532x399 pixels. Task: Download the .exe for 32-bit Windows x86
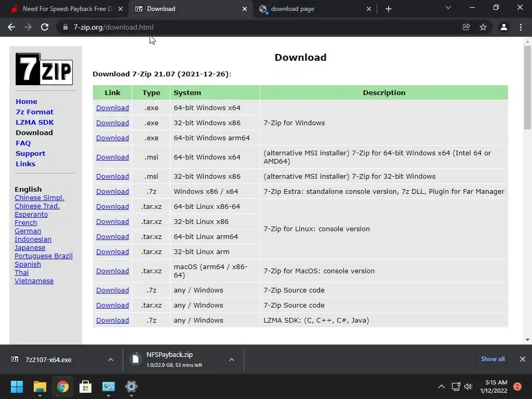[x=112, y=123]
